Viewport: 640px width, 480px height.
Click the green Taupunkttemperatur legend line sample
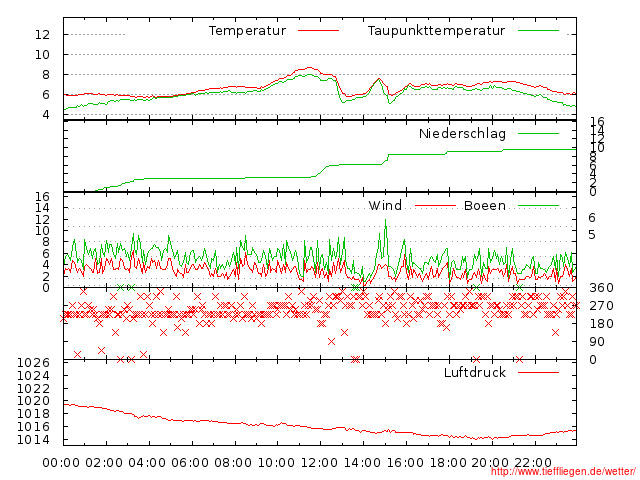pos(538,31)
